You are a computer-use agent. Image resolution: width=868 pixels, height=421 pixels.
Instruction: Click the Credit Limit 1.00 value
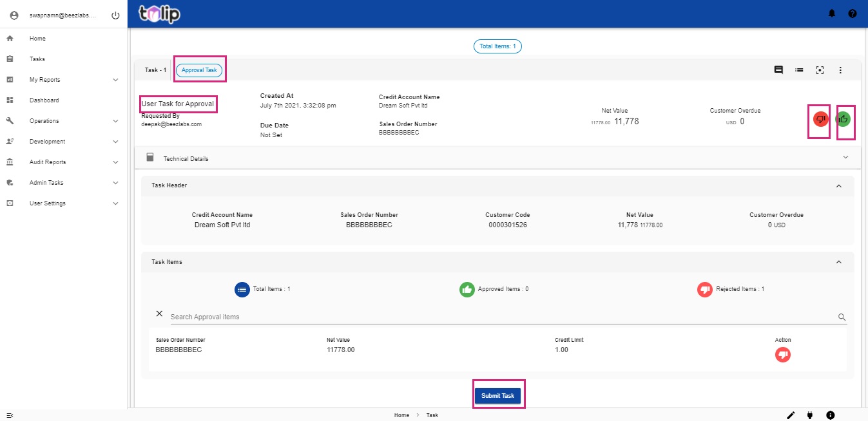click(x=561, y=350)
